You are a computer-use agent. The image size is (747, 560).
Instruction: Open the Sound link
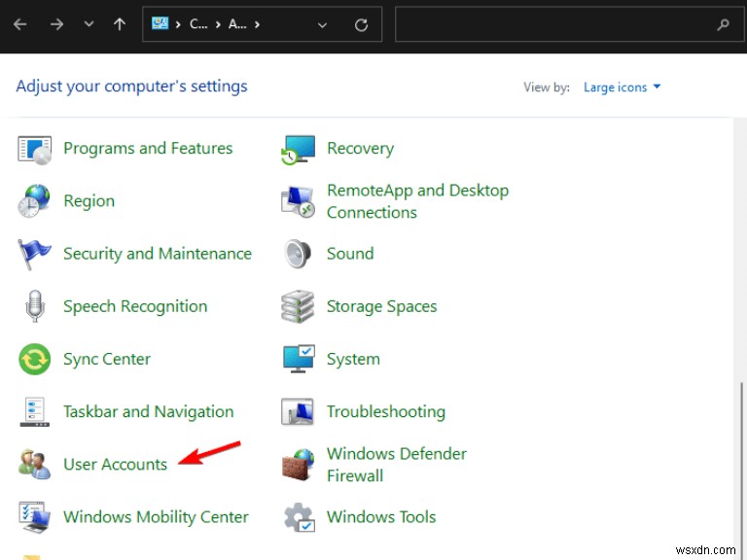point(350,254)
